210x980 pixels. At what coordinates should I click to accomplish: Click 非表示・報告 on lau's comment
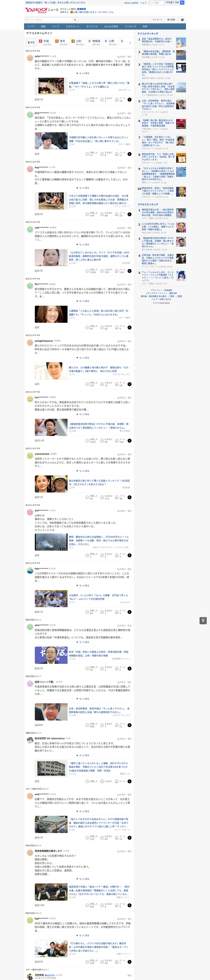(125, 398)
